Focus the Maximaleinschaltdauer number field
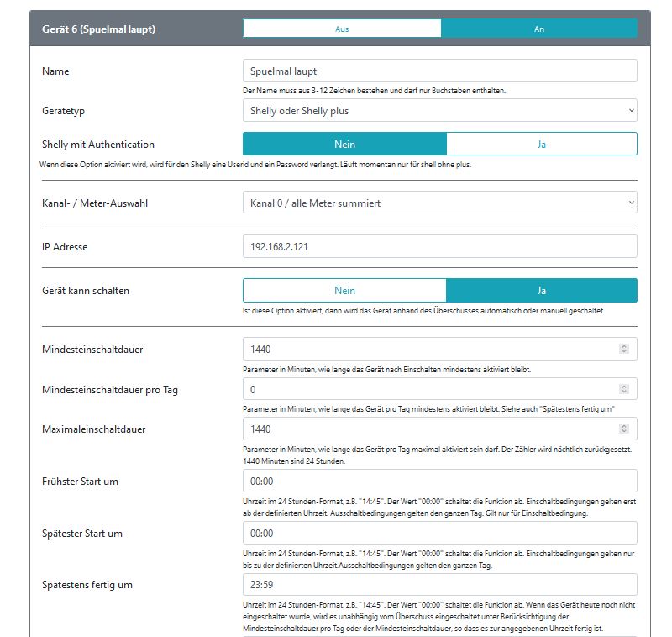672x637 pixels. (x=431, y=429)
